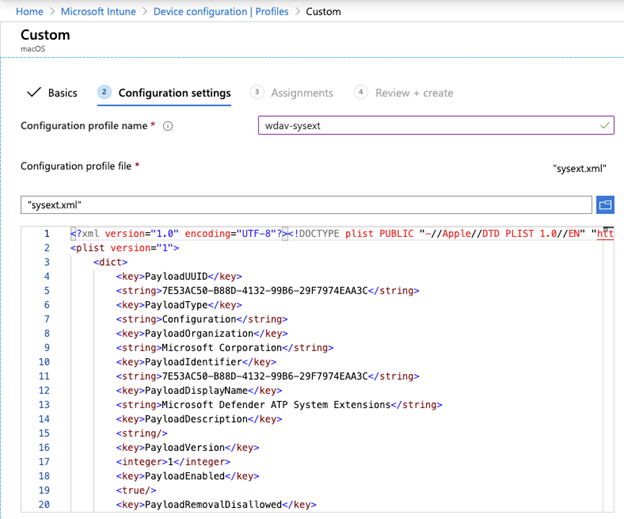Click the step 3 circle icon
This screenshot has width=624, height=519.
click(x=257, y=92)
